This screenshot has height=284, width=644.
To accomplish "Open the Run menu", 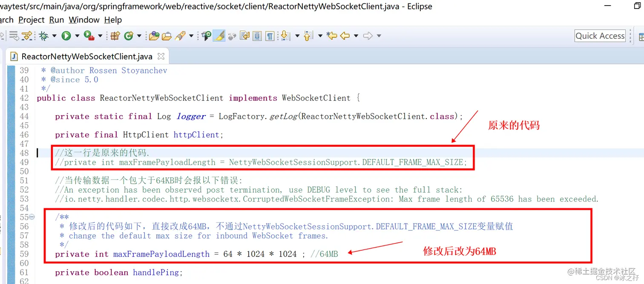I will 57,20.
